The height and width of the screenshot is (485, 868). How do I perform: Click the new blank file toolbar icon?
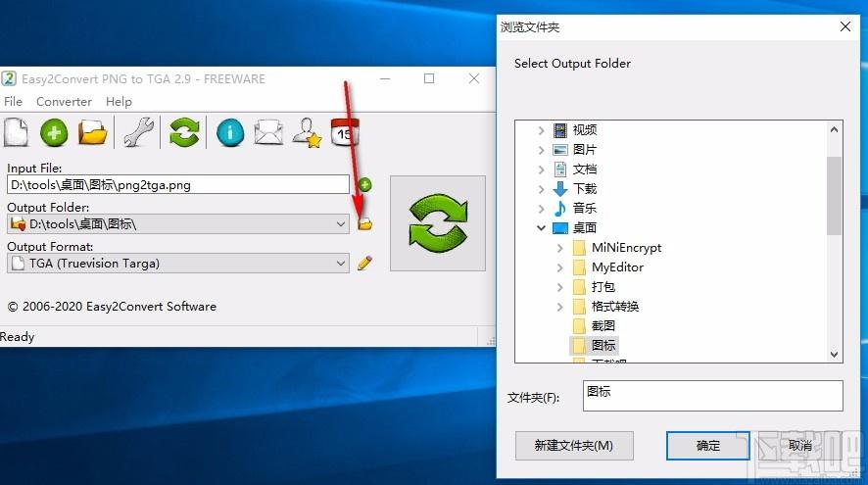(16, 132)
